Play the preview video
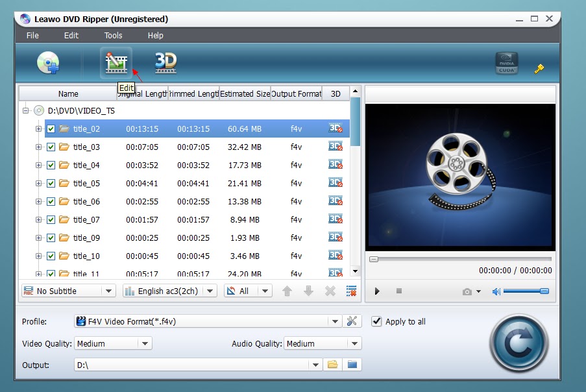The height and width of the screenshot is (392, 586). coord(377,291)
